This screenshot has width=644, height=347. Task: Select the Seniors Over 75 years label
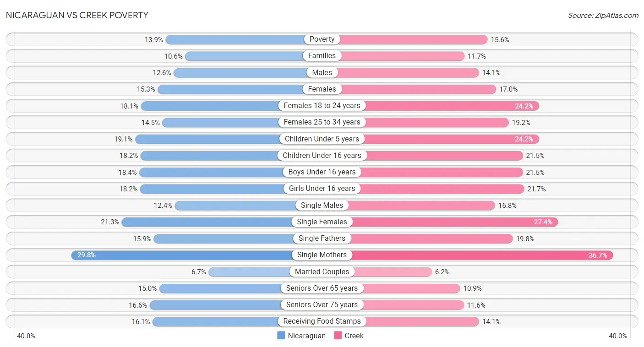pos(322,305)
